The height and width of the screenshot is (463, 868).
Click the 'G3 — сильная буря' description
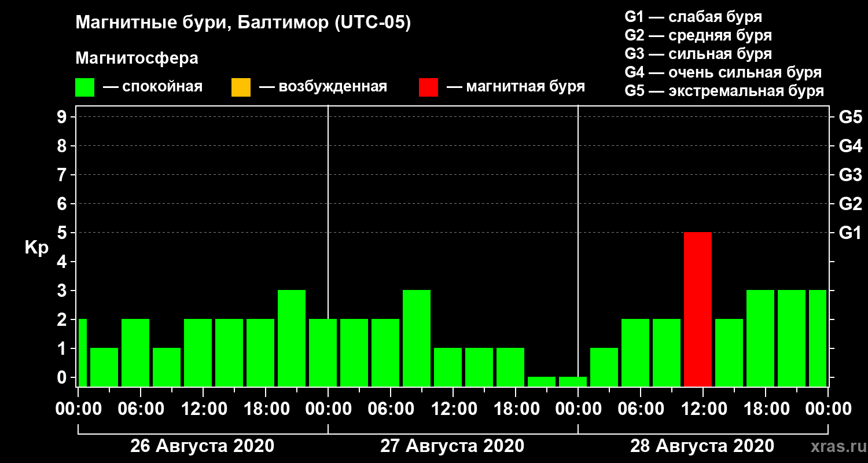tap(698, 54)
